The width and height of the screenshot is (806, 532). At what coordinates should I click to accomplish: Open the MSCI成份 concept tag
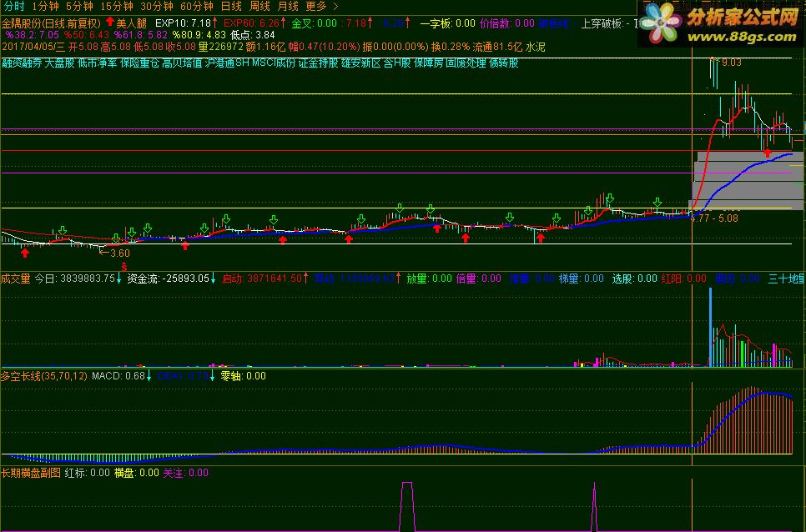pyautogui.click(x=274, y=63)
